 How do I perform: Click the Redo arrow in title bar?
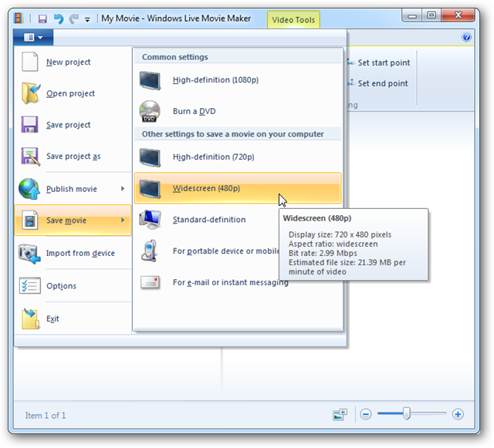pyautogui.click(x=74, y=19)
